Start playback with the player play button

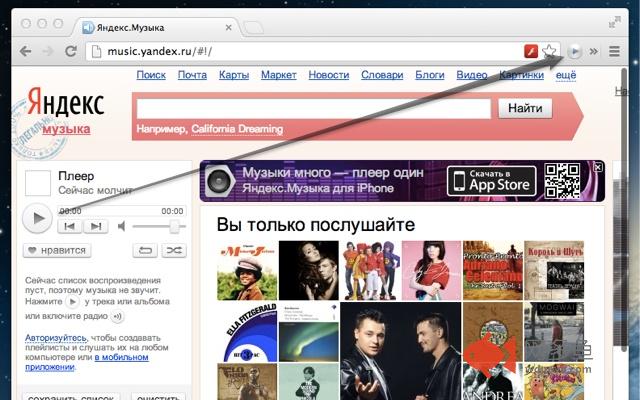[x=37, y=218]
